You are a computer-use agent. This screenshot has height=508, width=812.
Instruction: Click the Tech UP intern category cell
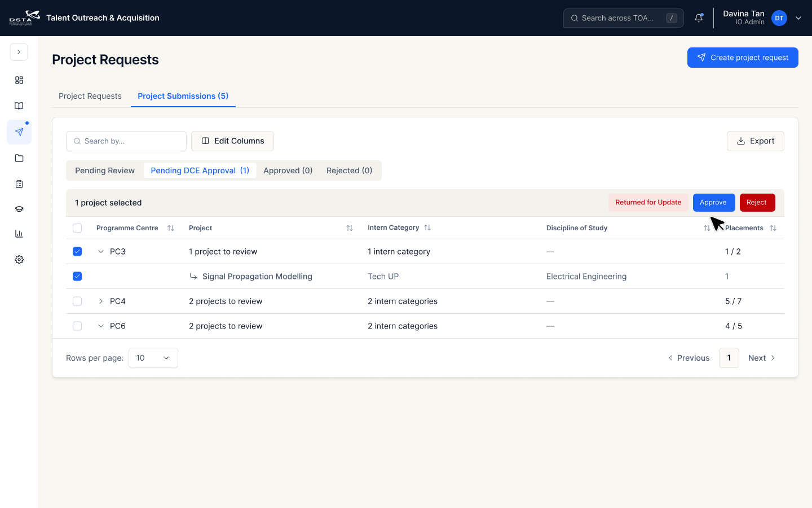[x=383, y=277]
